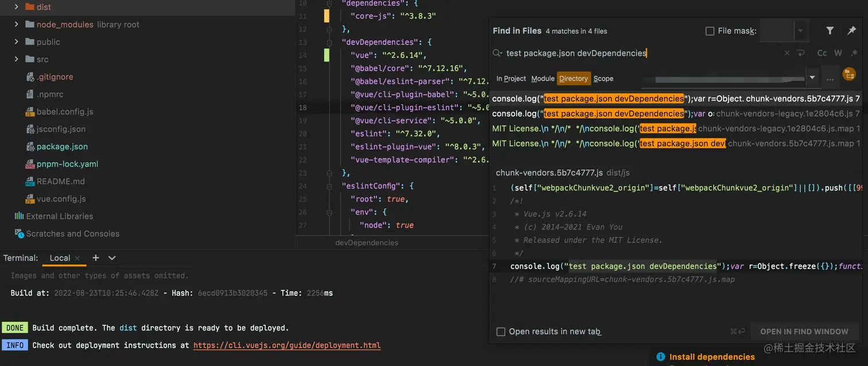The image size is (868, 366).
Task: Click the node_modules folder icon
Action: pos(30,24)
